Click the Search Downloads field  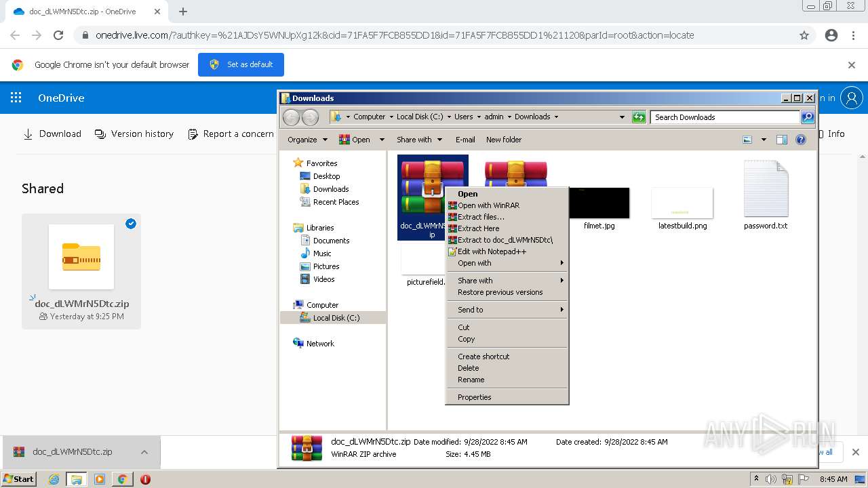725,117
